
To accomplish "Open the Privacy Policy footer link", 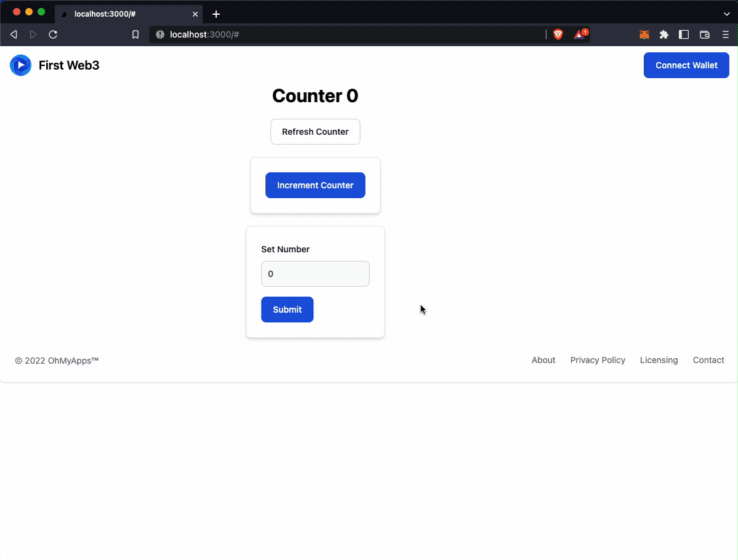I will [598, 360].
